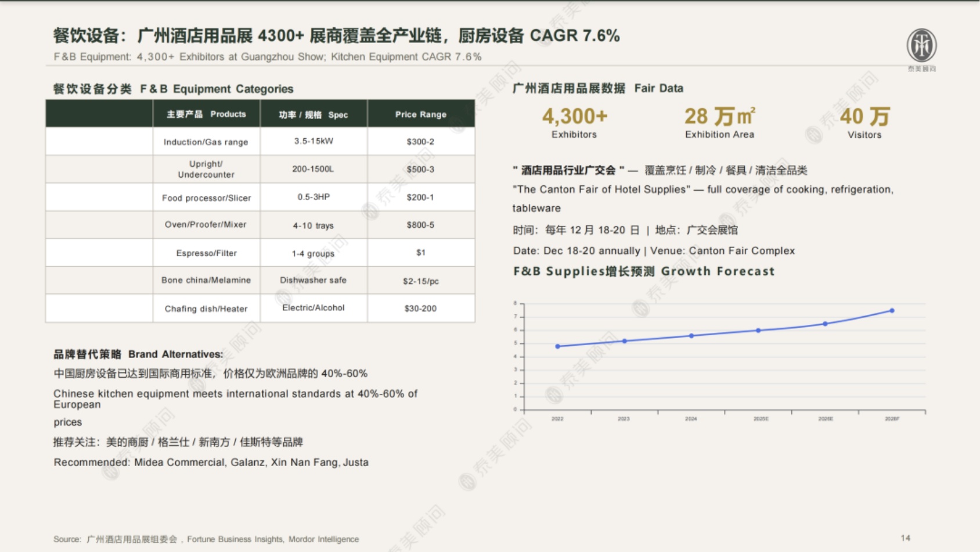
Task: Click the 2025E data point on chart
Action: tap(758, 331)
